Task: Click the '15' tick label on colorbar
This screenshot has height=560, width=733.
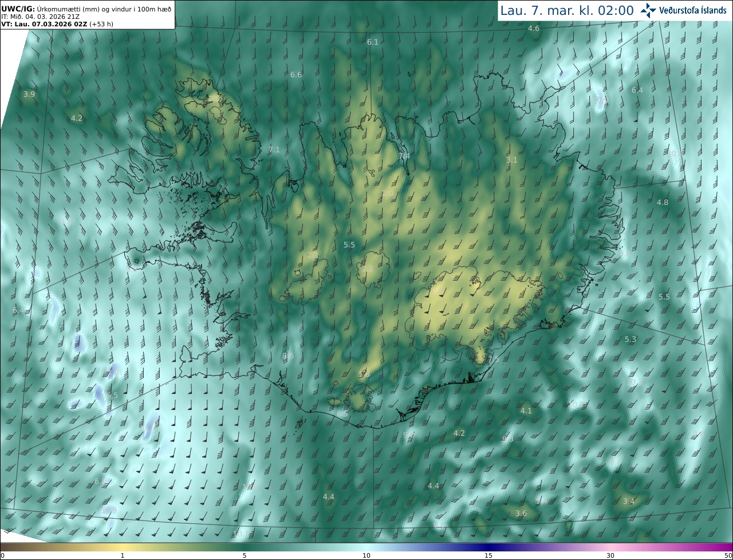Action: tap(488, 555)
